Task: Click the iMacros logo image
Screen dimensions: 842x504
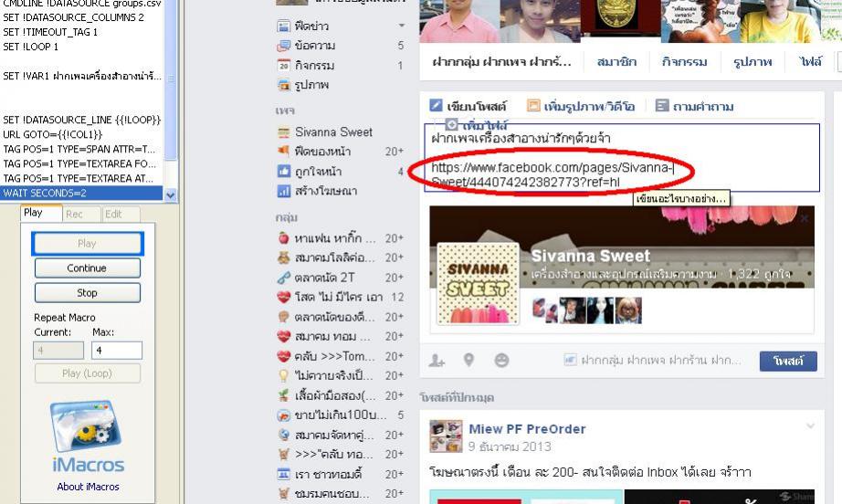Action: [x=87, y=426]
